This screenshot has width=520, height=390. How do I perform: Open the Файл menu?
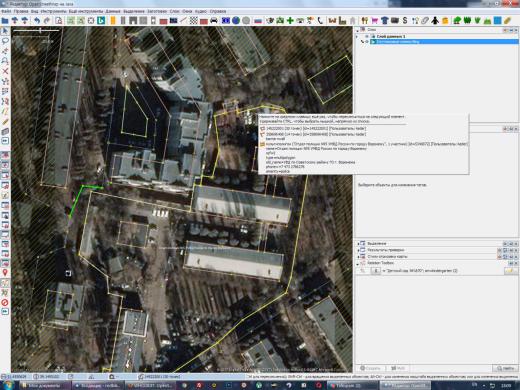tap(6, 11)
